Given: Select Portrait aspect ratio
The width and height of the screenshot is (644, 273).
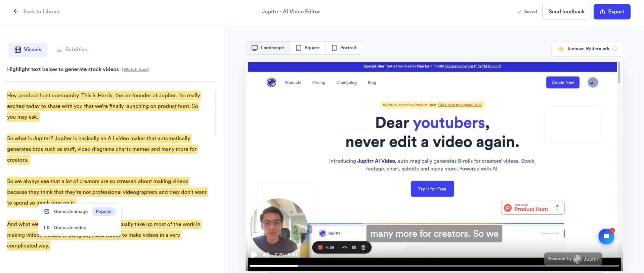Looking at the screenshot, I should (344, 48).
